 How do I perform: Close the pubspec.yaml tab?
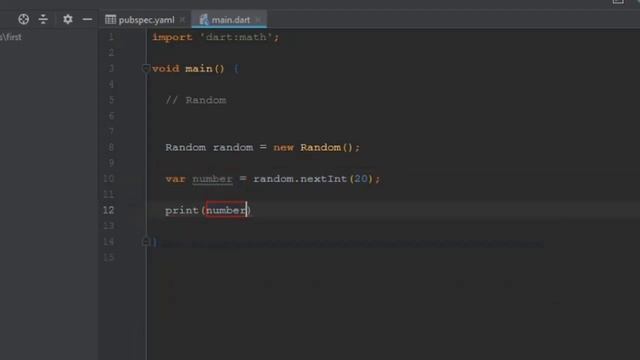click(182, 20)
